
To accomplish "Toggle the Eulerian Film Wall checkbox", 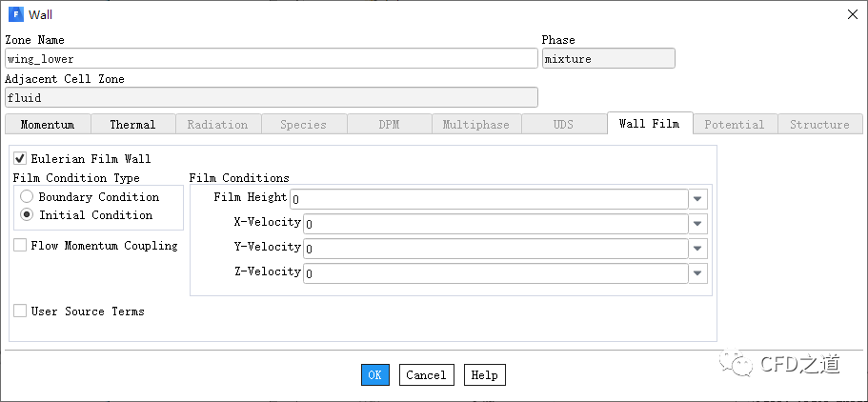I will coord(20,159).
